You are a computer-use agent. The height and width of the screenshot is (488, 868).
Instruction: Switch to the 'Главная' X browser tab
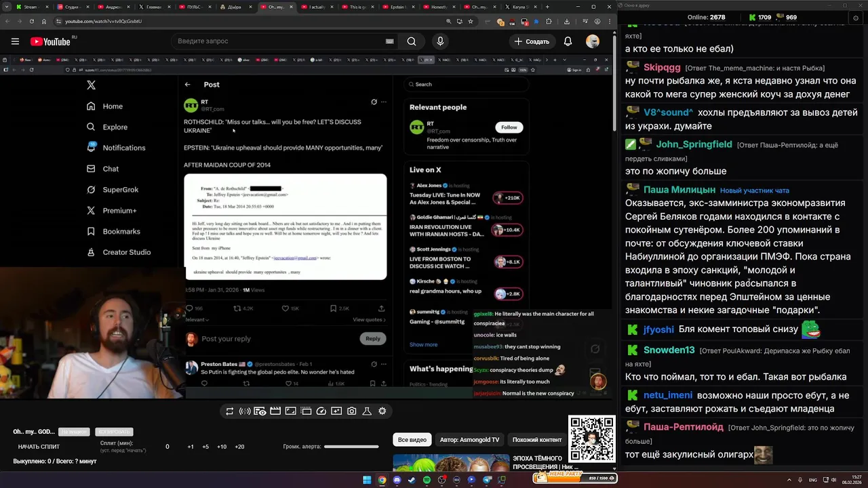coord(153,7)
